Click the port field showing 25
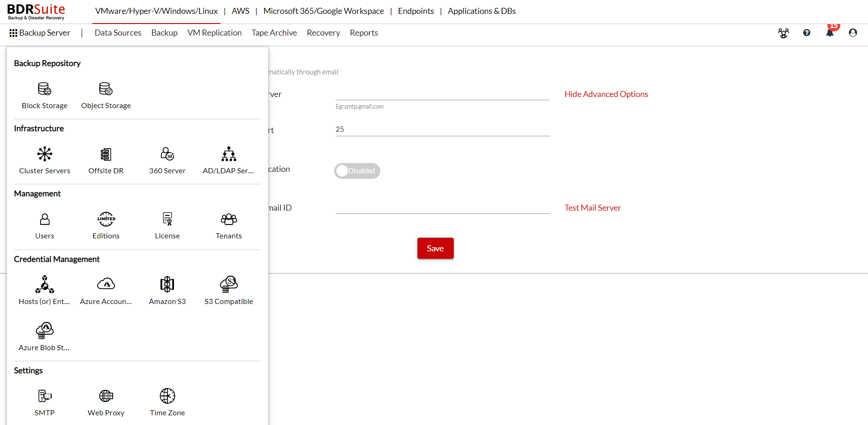868x425 pixels. [443, 129]
